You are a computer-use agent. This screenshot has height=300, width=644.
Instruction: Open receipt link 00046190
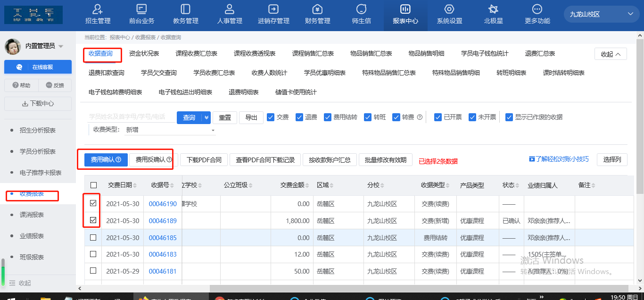coord(163,204)
